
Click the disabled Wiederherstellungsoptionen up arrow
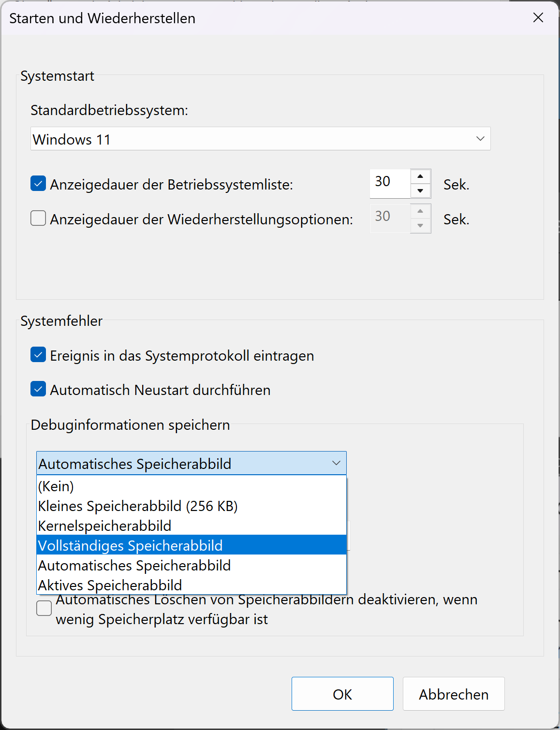pyautogui.click(x=420, y=211)
